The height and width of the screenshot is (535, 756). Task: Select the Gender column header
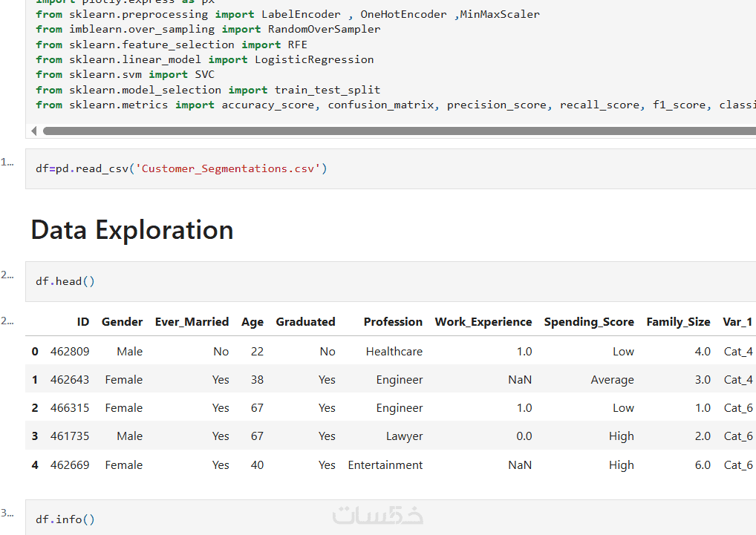click(x=122, y=322)
